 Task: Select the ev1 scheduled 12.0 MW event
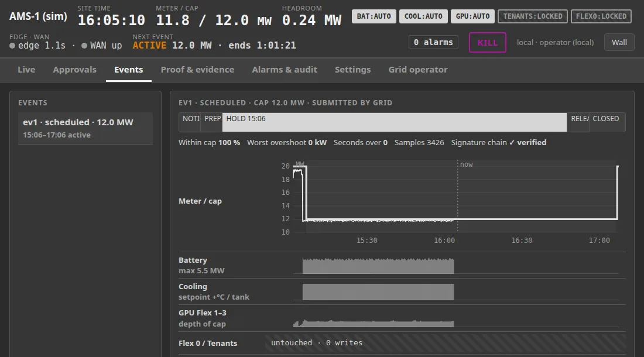coord(85,128)
